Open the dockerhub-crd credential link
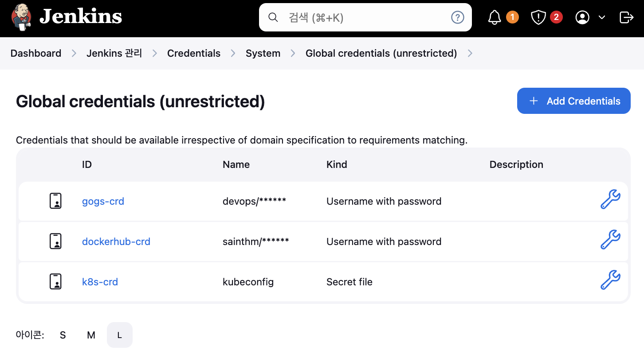The height and width of the screenshot is (358, 644). (116, 241)
